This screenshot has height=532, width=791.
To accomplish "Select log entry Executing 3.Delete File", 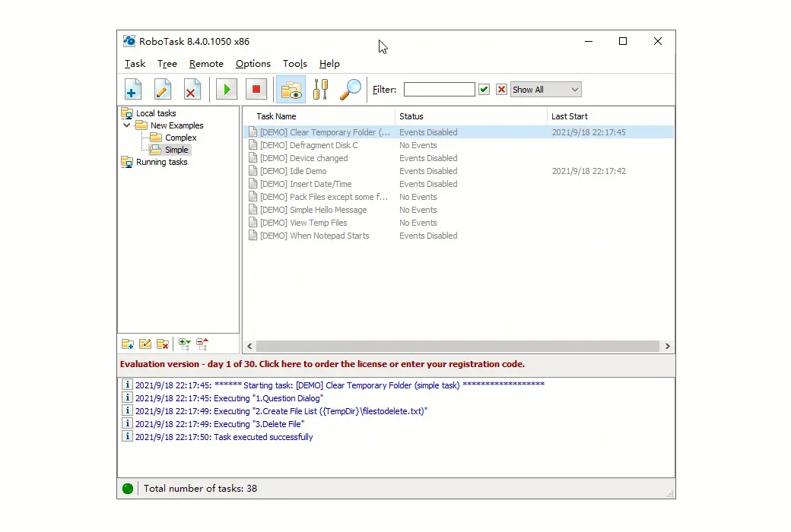I will [x=220, y=424].
